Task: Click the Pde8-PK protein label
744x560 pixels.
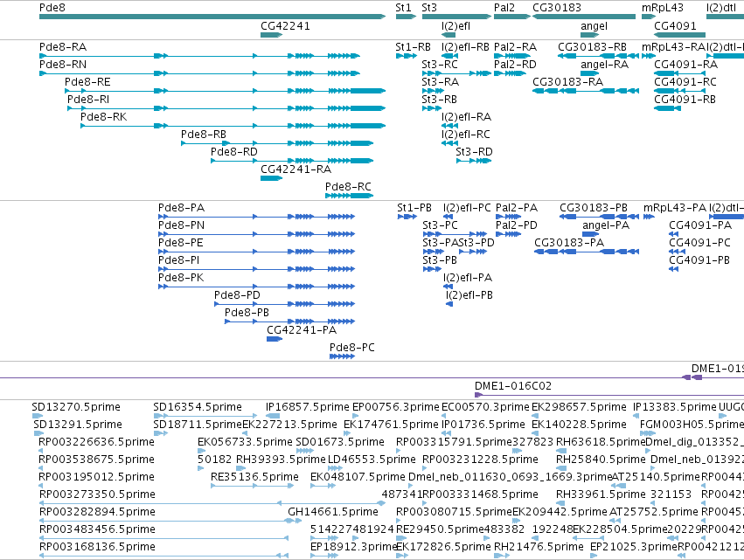Action: (x=181, y=278)
